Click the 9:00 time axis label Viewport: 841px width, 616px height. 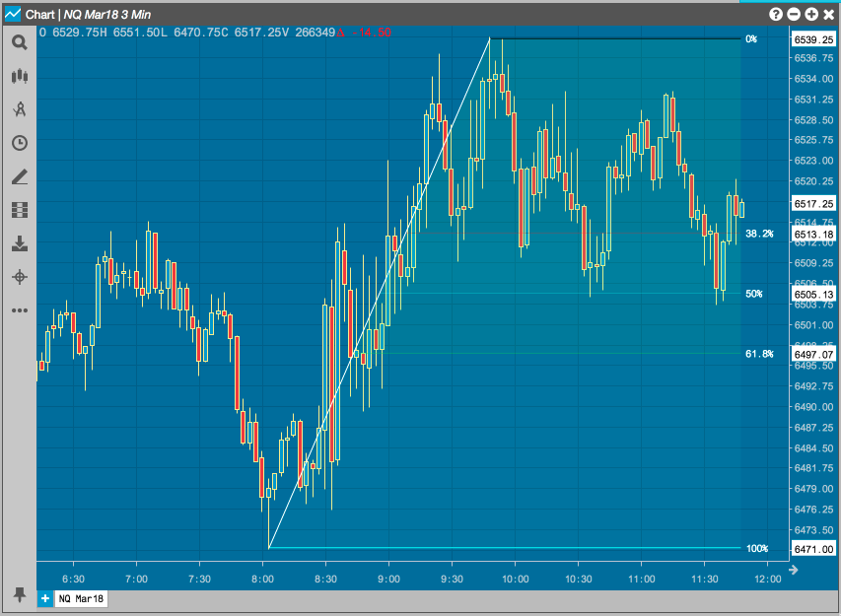(x=388, y=579)
